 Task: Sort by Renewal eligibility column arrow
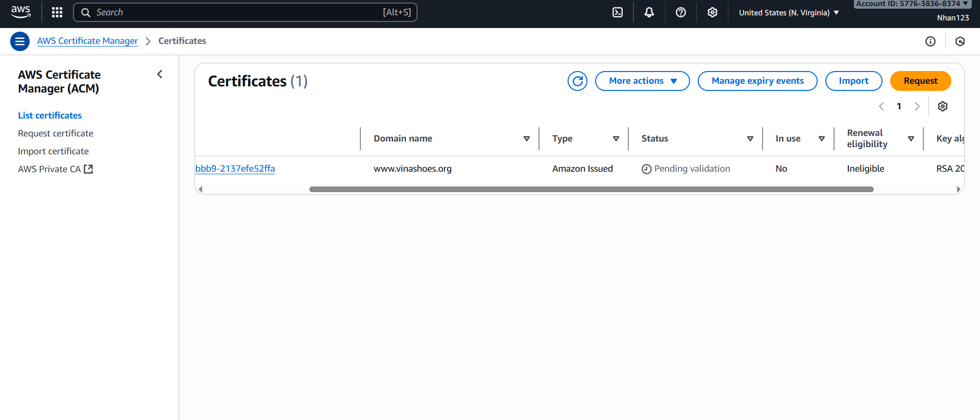(x=911, y=138)
